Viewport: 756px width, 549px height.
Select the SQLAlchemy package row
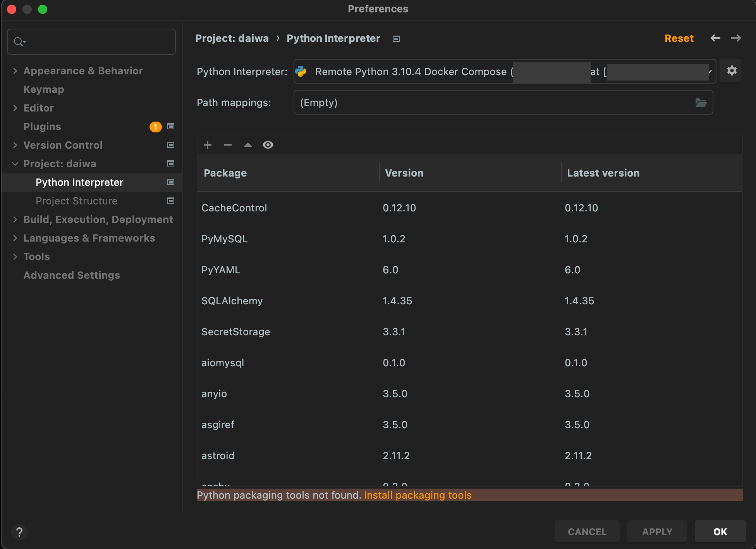(x=232, y=300)
